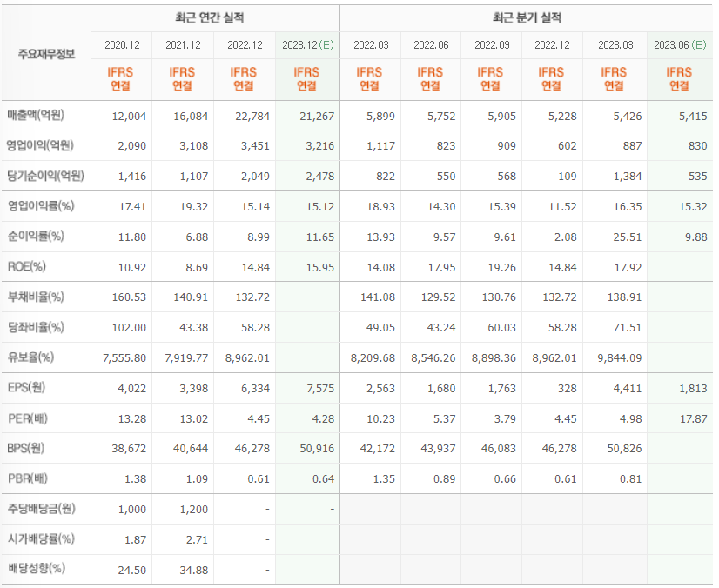Click the 22,784 revenue value

tap(252, 117)
